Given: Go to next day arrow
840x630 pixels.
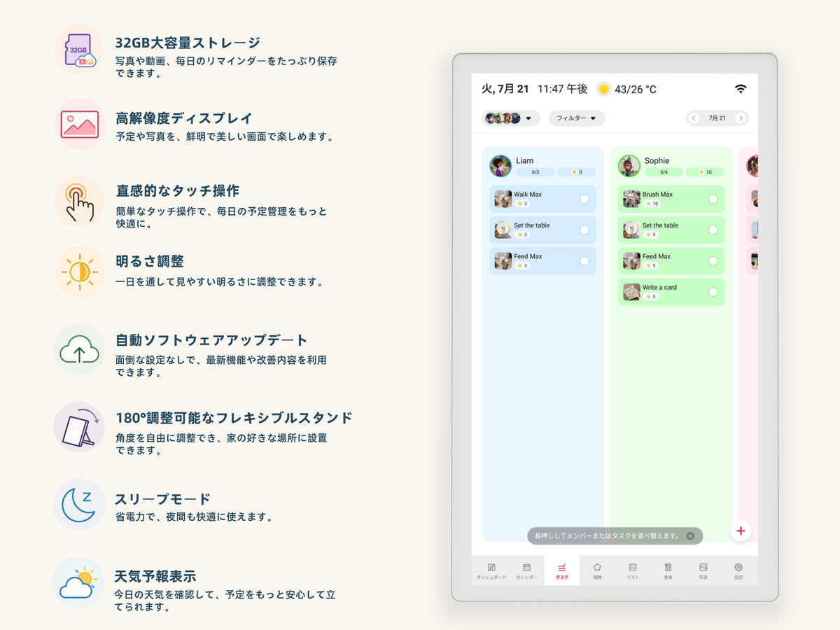Looking at the screenshot, I should pyautogui.click(x=741, y=118).
